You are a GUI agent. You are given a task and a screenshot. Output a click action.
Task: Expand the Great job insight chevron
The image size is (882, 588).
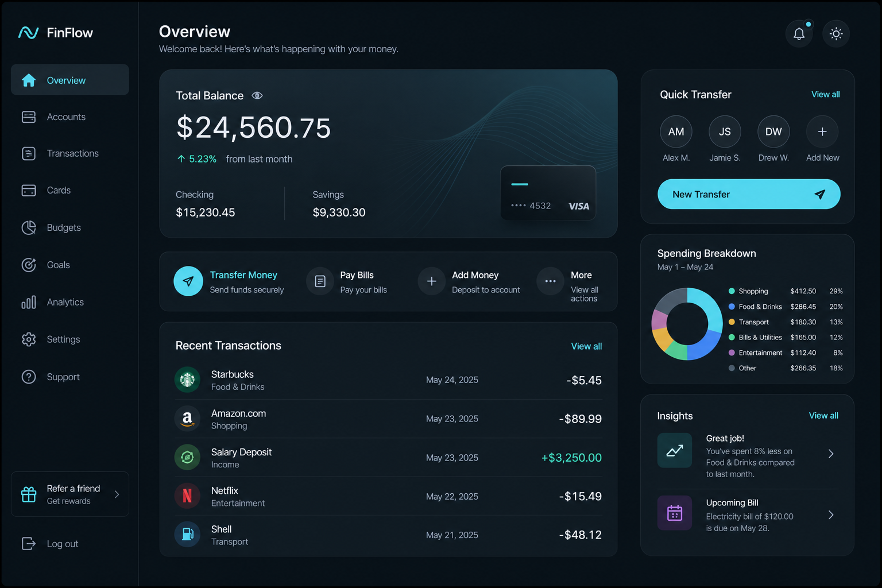831,454
